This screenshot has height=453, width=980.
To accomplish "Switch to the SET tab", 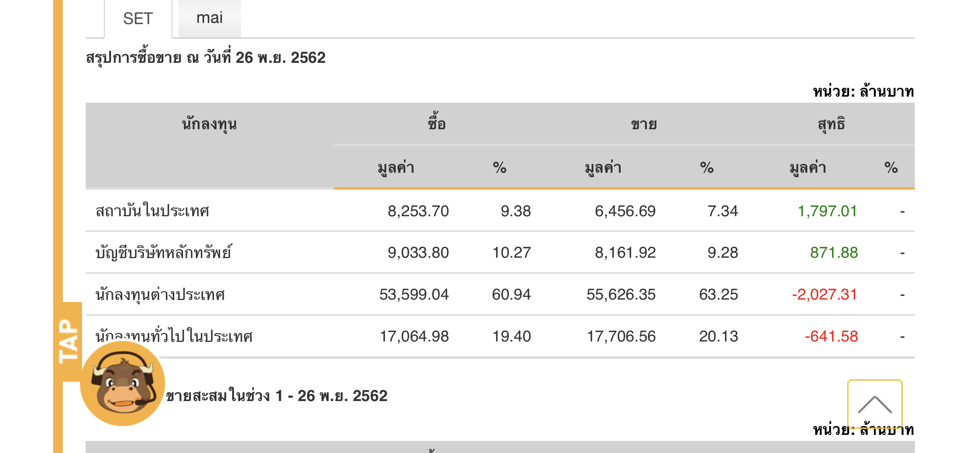I will (x=138, y=19).
